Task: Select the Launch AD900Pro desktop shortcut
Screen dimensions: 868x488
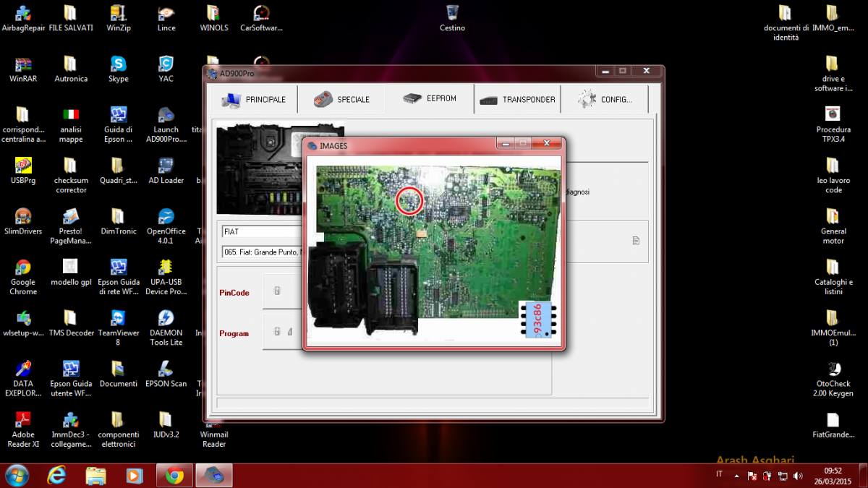Action: [x=166, y=123]
